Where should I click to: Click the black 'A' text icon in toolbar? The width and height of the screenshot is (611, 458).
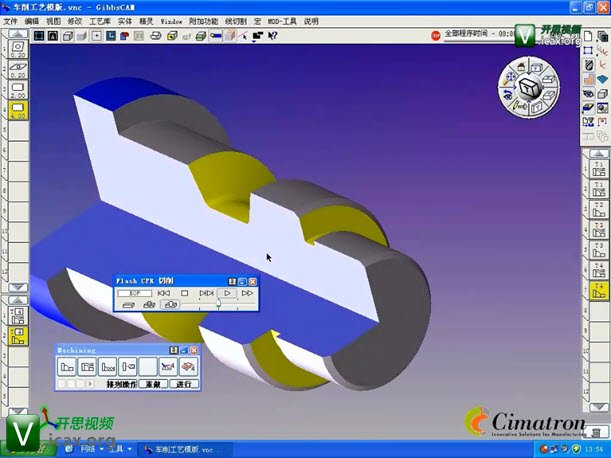click(53, 36)
